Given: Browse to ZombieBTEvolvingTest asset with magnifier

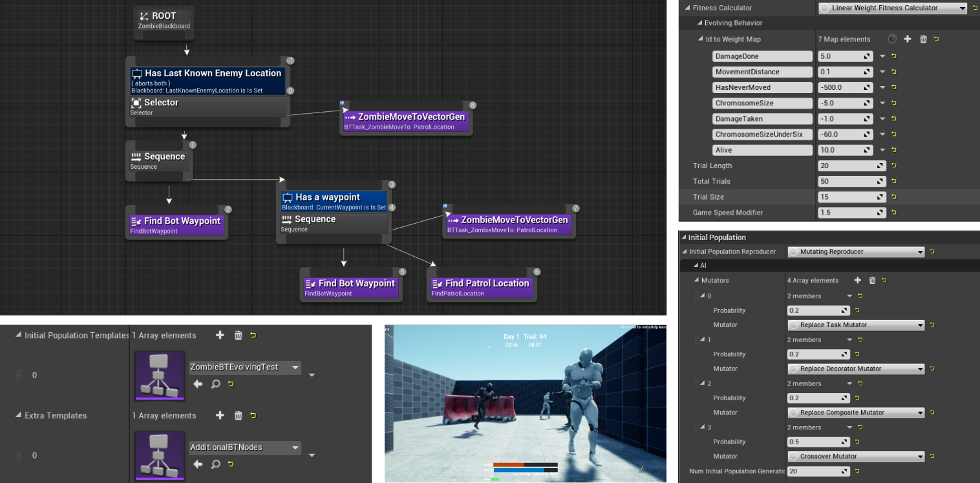Looking at the screenshot, I should coord(216,384).
